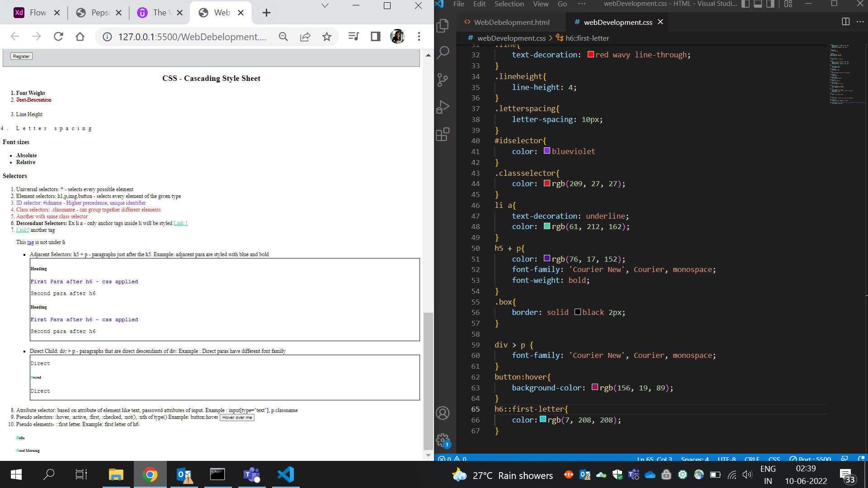This screenshot has height=488, width=868.
Task: Split the editor to the right
Action: click(x=845, y=22)
